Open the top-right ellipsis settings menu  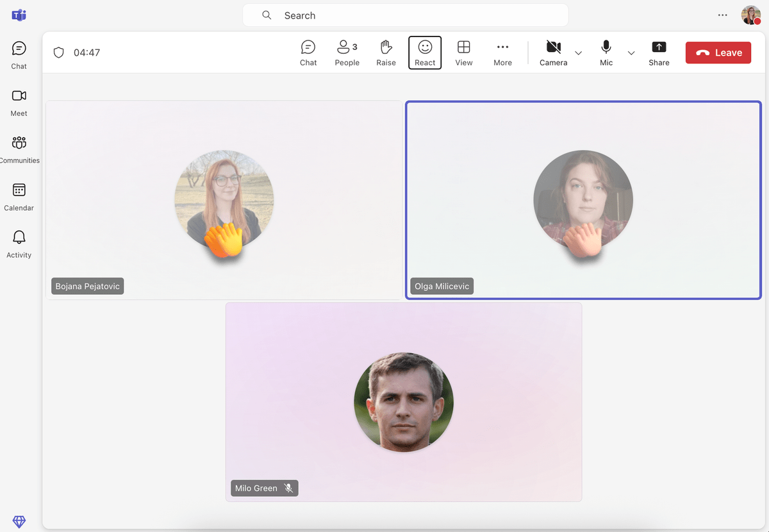[x=722, y=15]
